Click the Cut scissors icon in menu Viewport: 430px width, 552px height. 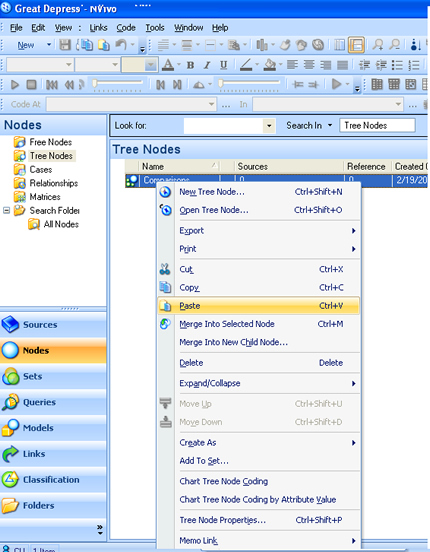(x=165, y=269)
